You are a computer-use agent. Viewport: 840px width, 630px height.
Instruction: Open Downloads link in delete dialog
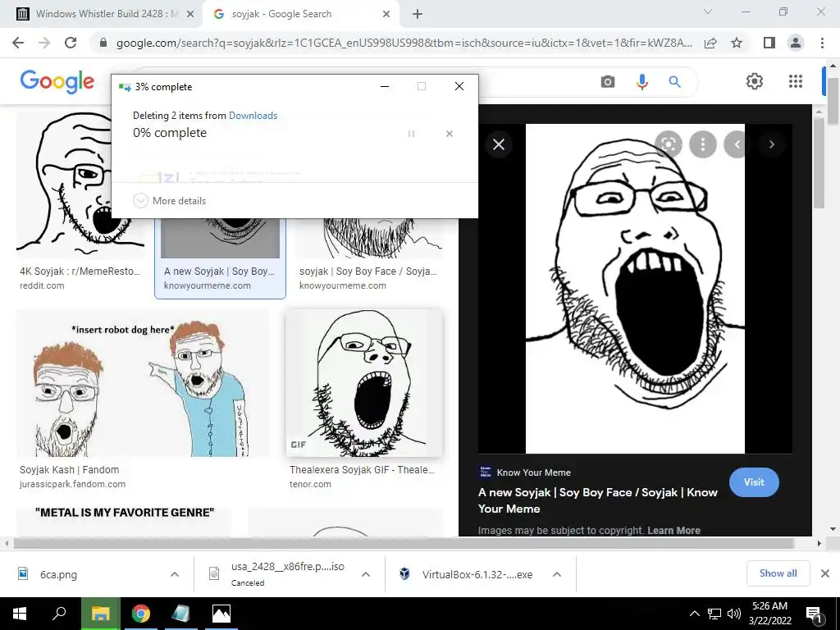tap(253, 116)
